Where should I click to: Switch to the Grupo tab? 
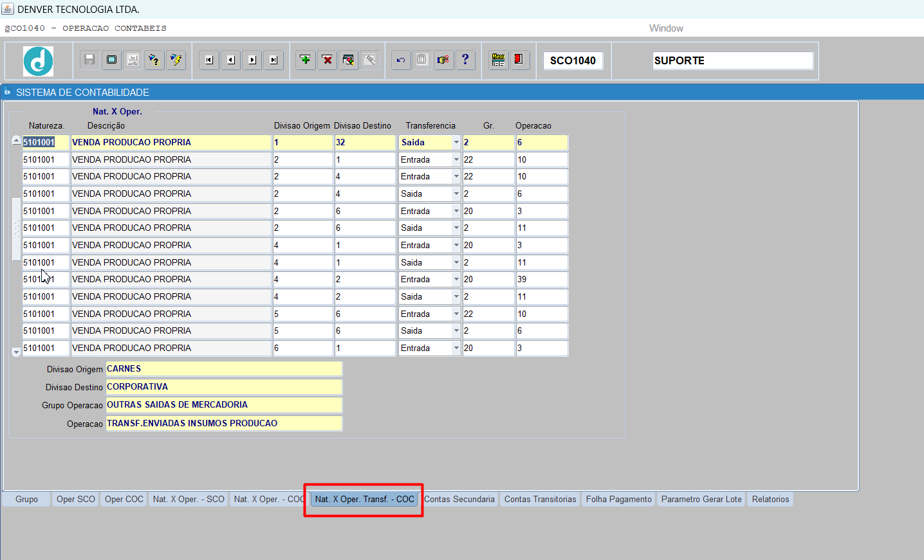pyautogui.click(x=27, y=499)
